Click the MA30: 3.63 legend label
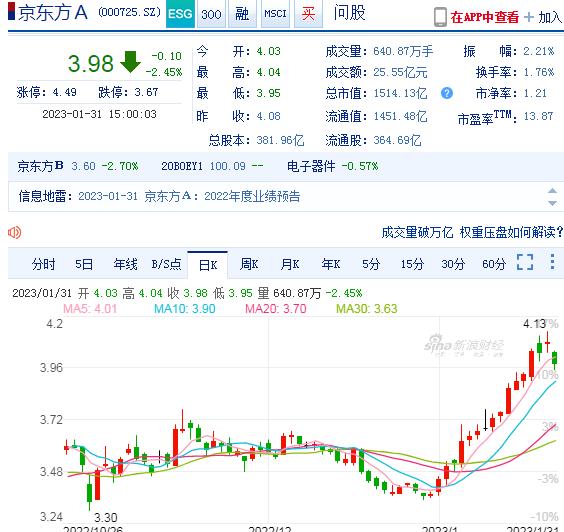The image size is (564, 532). click(x=367, y=309)
